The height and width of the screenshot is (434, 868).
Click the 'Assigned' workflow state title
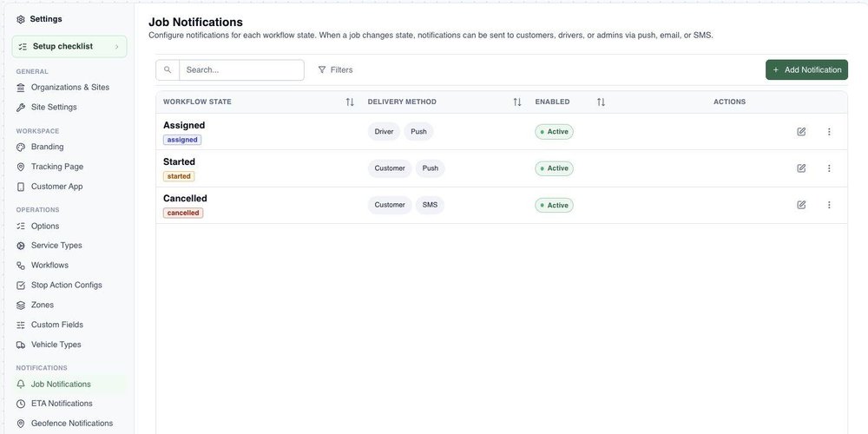(x=184, y=126)
